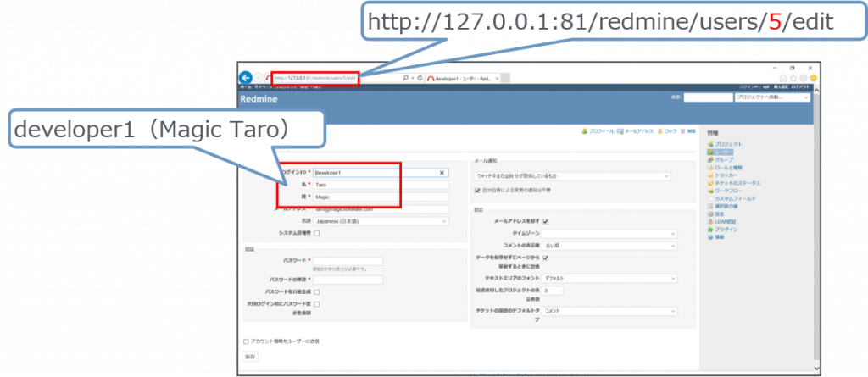Expand the 言語 Japanese dropdown
The image size is (868, 377).
[380, 221]
